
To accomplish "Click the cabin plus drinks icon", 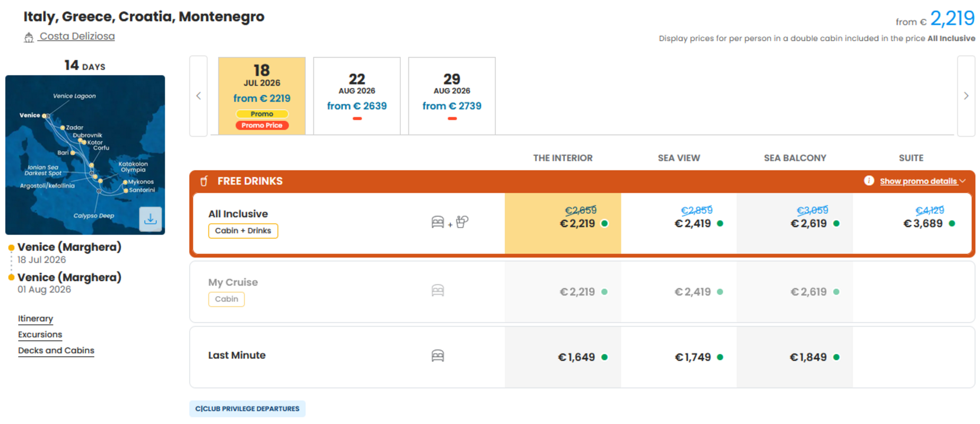I will point(450,222).
